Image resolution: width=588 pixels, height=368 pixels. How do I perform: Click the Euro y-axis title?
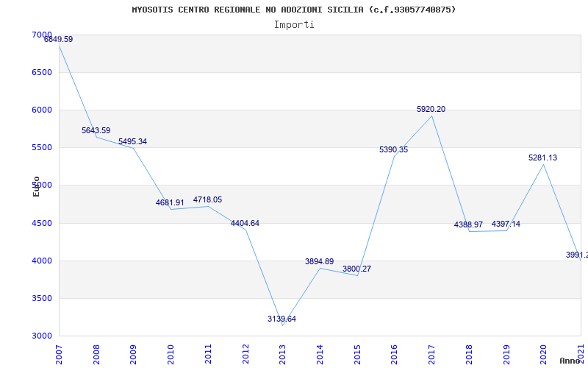click(x=36, y=187)
